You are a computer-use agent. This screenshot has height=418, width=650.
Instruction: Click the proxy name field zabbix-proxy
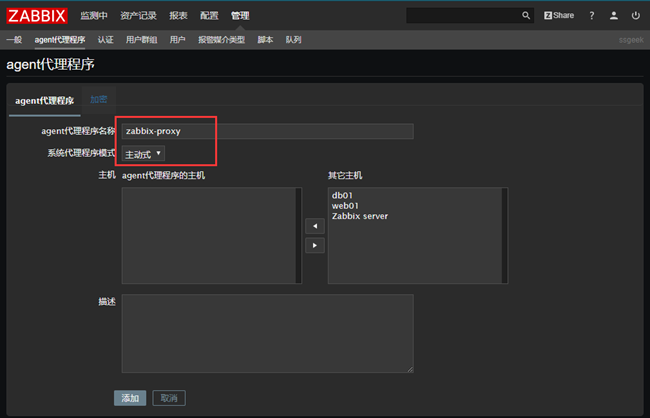[267, 131]
